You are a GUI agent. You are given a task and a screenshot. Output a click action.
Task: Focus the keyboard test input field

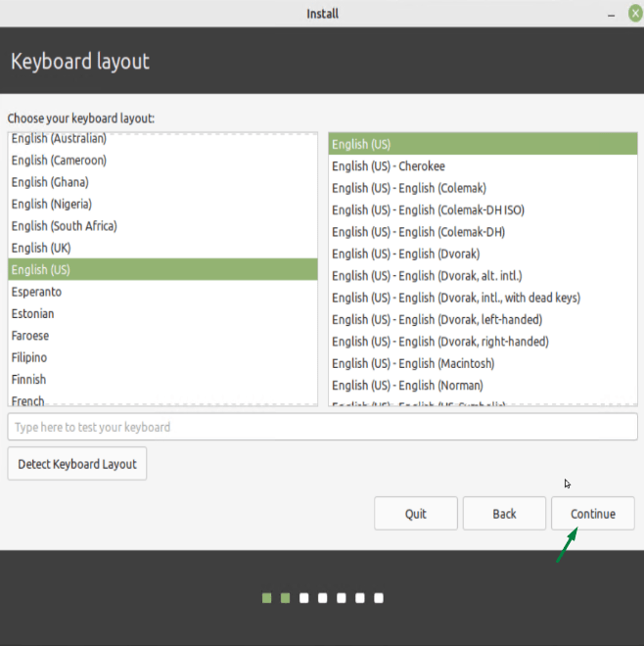(x=322, y=427)
